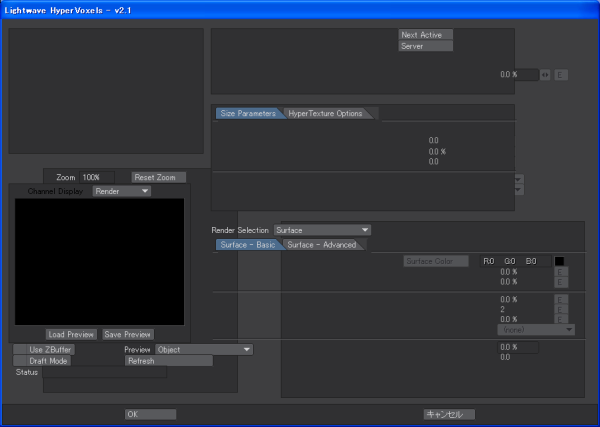The image size is (600, 427).
Task: Click the Next Active button
Action: (426, 35)
